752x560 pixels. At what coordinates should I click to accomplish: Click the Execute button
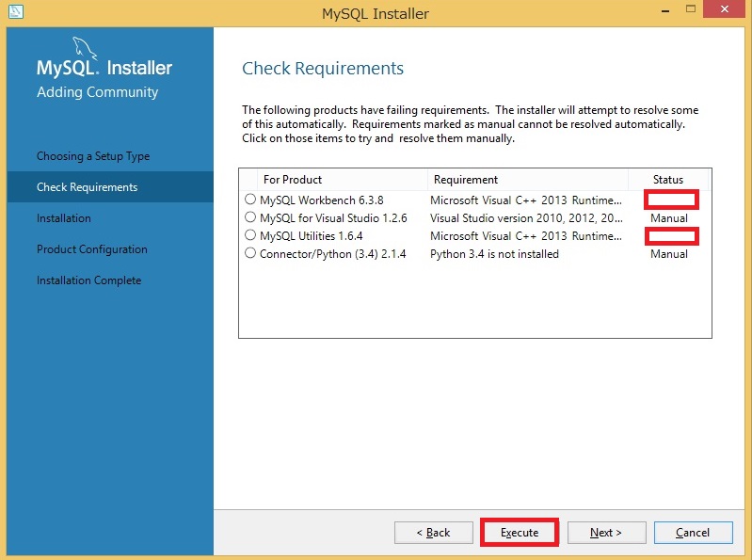click(520, 532)
